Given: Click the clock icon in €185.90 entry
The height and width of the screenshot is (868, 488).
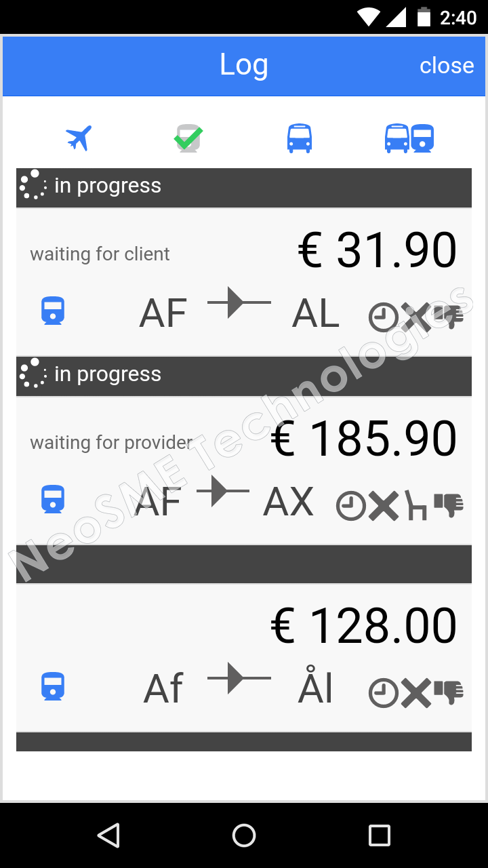Looking at the screenshot, I should (x=351, y=506).
